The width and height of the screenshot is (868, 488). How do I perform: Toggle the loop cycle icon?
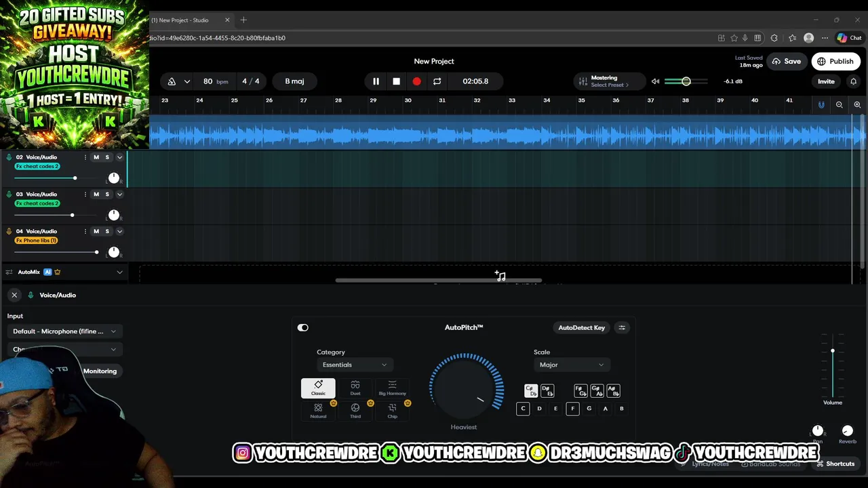(x=437, y=81)
